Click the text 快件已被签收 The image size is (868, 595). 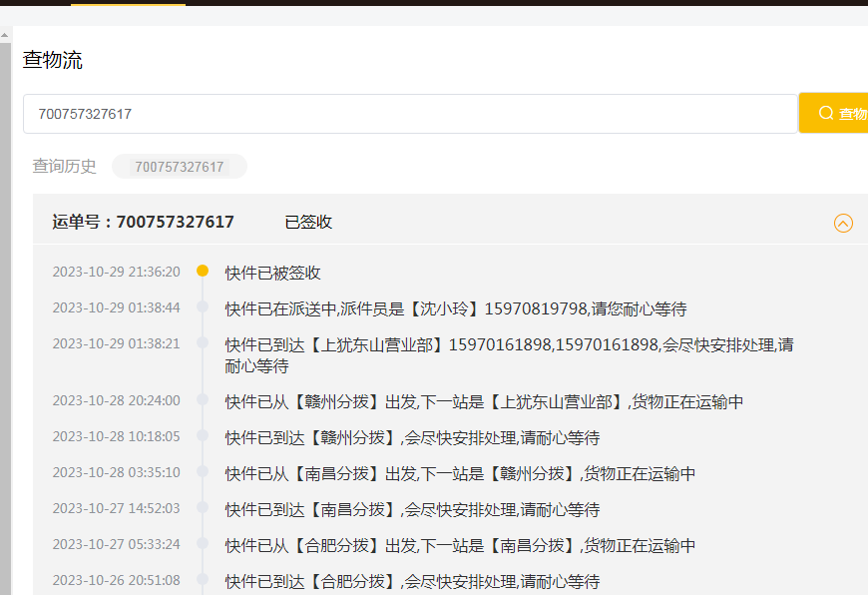pos(273,273)
